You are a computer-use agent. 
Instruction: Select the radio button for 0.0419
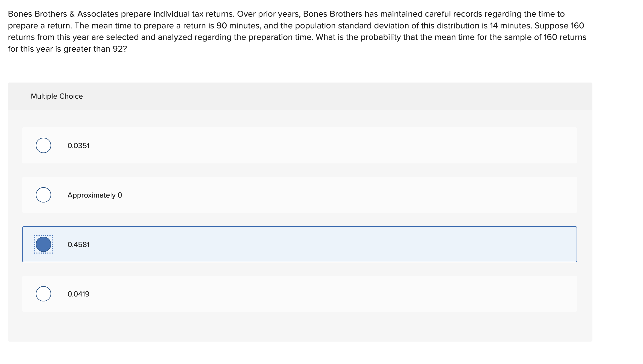click(43, 294)
